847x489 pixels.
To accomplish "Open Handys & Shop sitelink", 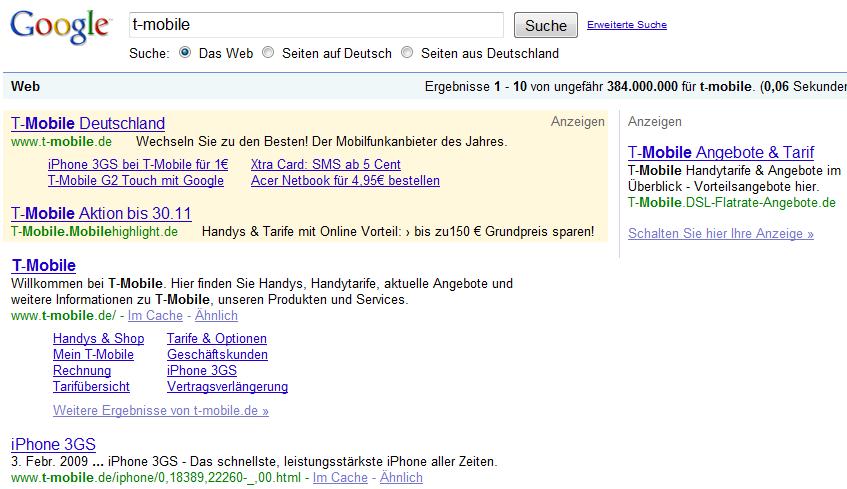I will coord(98,338).
